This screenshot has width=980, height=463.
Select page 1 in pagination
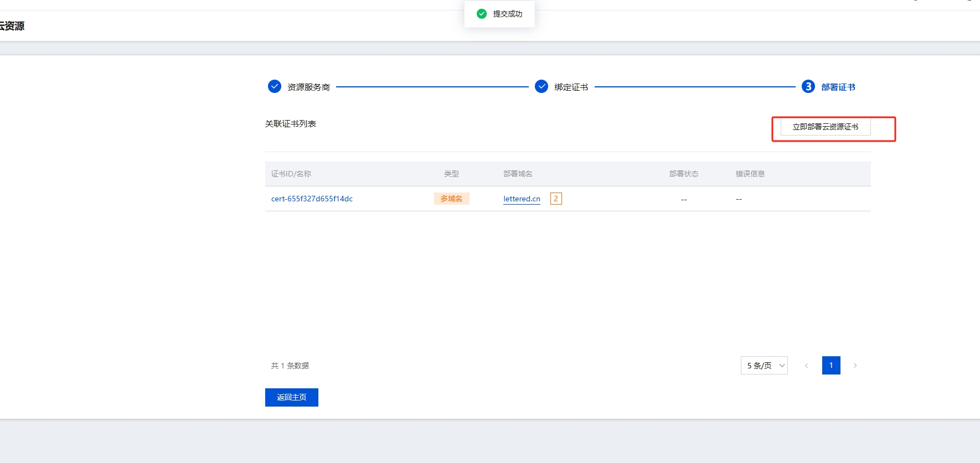[831, 365]
